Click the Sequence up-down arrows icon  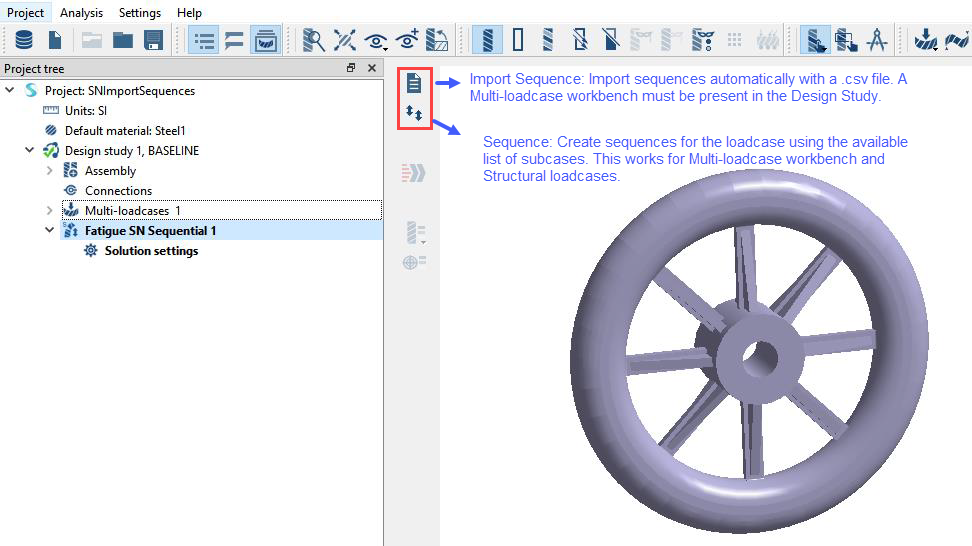click(x=414, y=114)
